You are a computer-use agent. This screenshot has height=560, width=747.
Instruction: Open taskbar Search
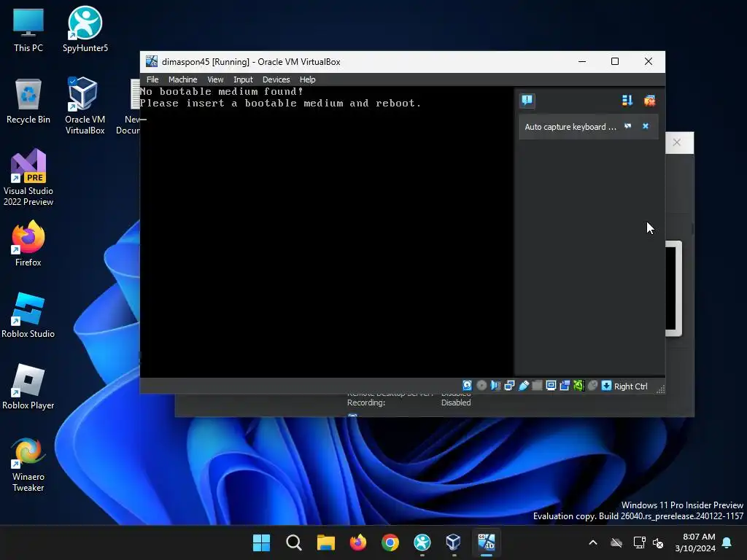[x=293, y=542]
